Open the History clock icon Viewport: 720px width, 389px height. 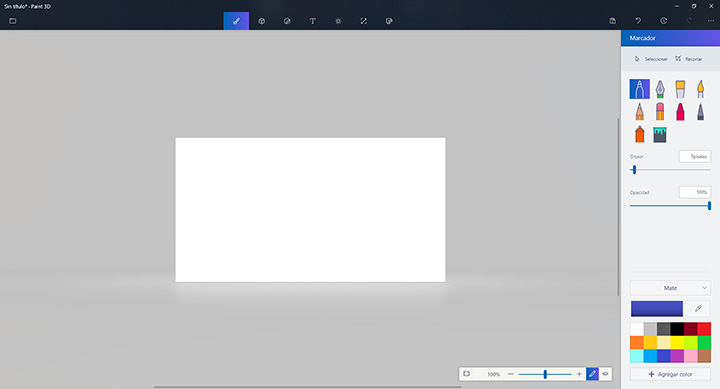coord(664,21)
